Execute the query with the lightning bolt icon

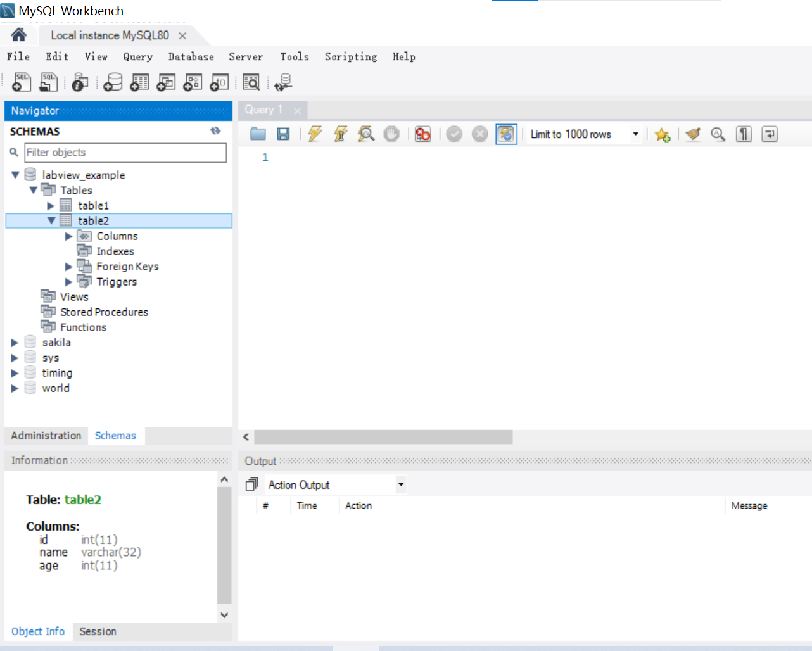coord(315,134)
